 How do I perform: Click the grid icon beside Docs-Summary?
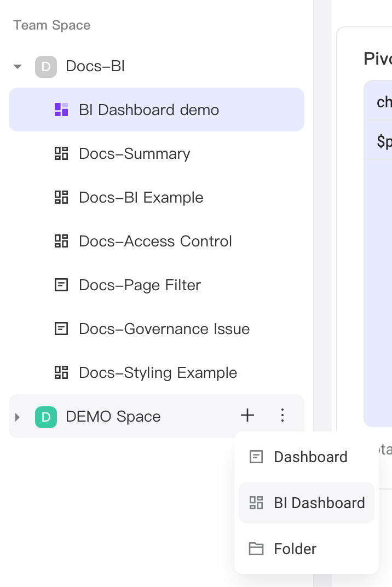[x=61, y=153]
